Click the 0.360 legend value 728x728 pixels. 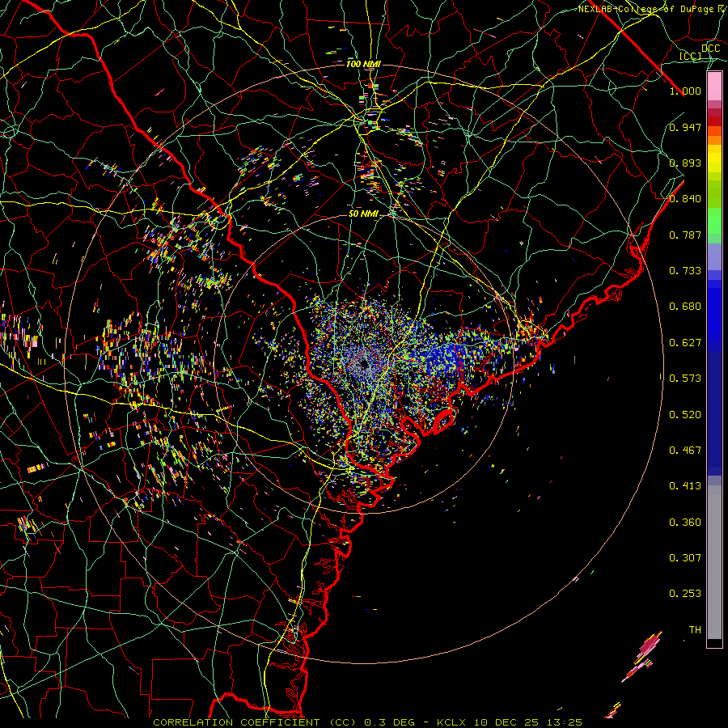pyautogui.click(x=685, y=523)
